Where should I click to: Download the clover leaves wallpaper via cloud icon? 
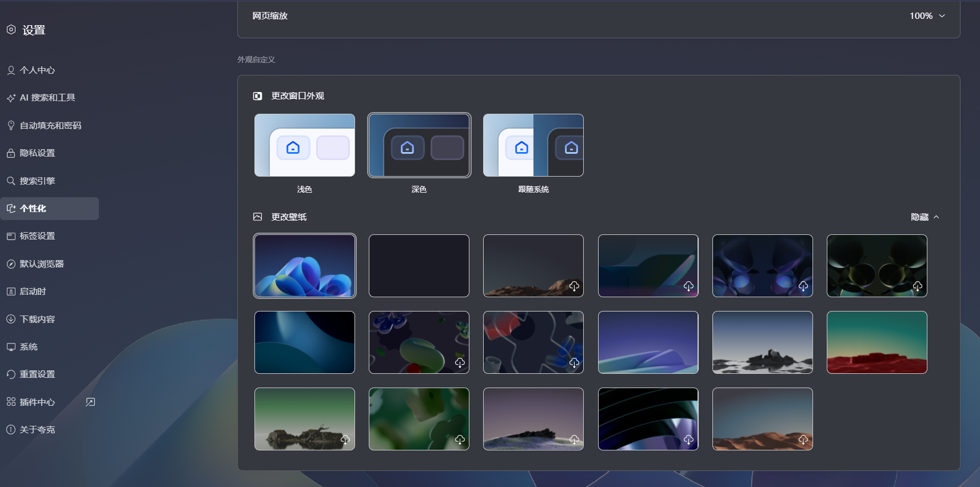(x=460, y=440)
